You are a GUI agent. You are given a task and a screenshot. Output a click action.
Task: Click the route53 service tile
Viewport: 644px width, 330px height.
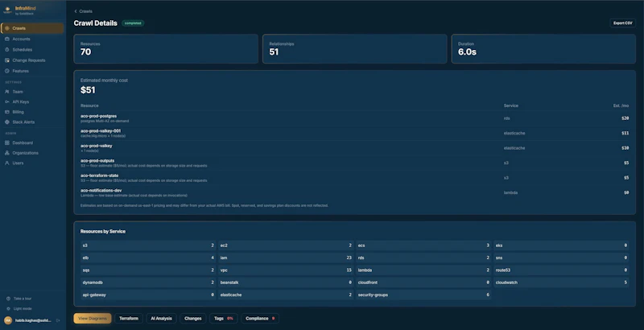[561, 270]
